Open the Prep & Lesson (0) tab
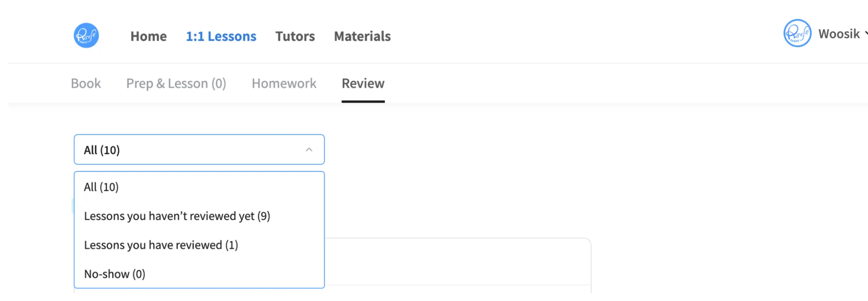868x301 pixels. pos(176,83)
